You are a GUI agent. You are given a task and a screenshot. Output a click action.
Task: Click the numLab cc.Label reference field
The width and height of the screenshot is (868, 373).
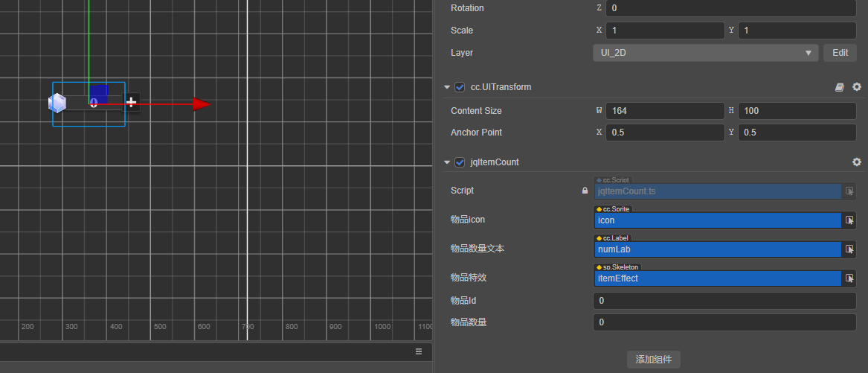click(x=718, y=249)
